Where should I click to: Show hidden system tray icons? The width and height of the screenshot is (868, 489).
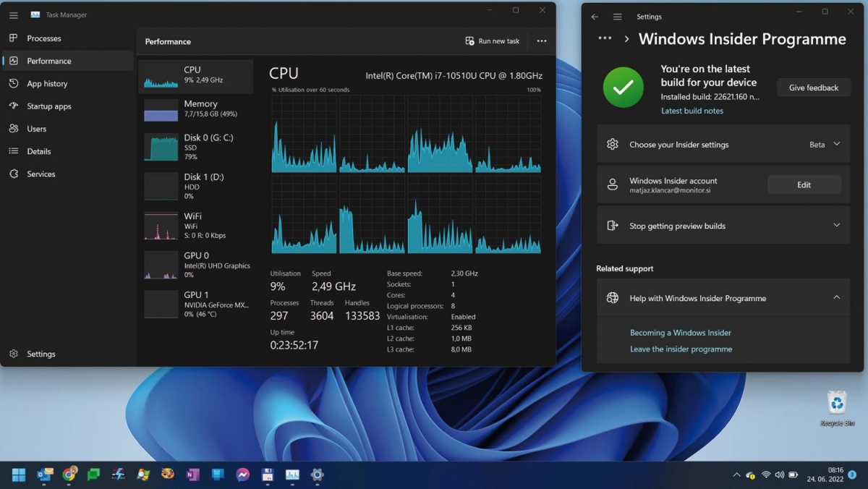(736, 475)
